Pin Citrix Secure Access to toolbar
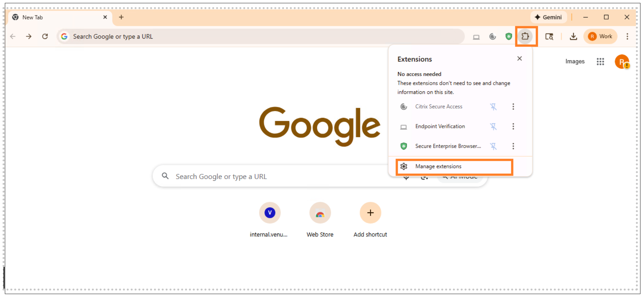 pyautogui.click(x=493, y=107)
